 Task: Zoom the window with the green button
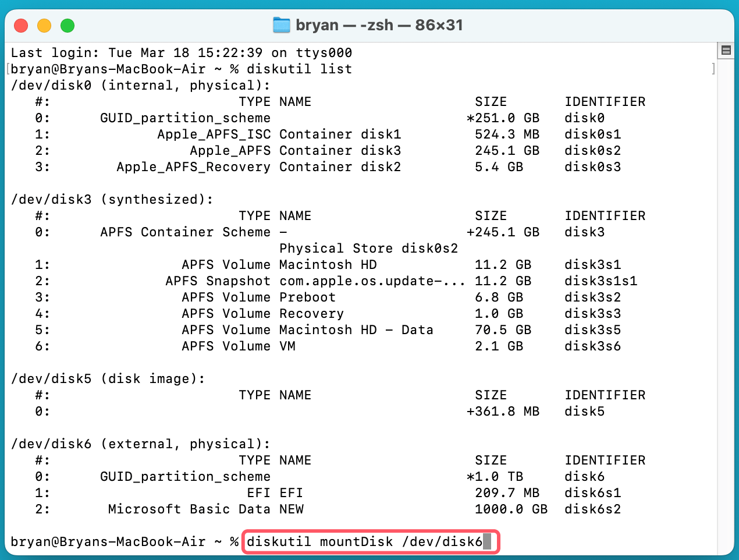coord(67,26)
